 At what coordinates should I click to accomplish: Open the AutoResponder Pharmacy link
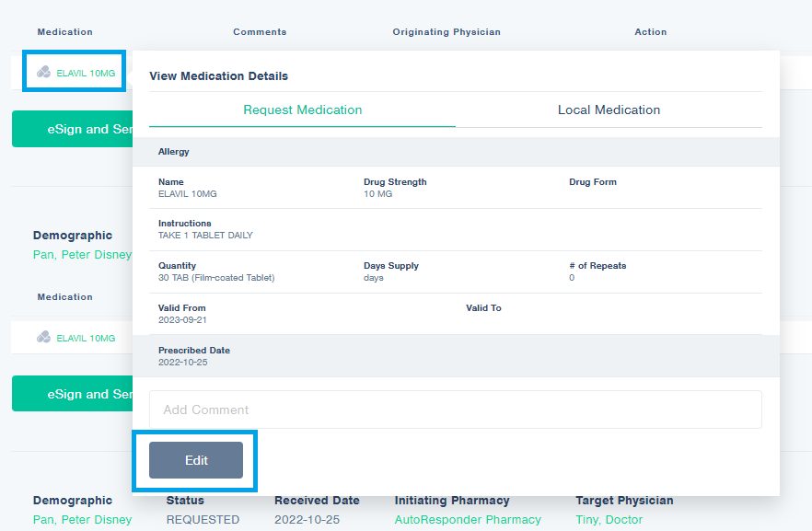pos(468,520)
